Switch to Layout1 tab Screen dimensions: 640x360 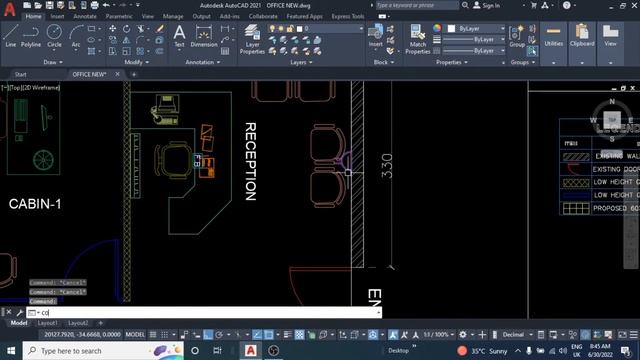click(x=47, y=323)
